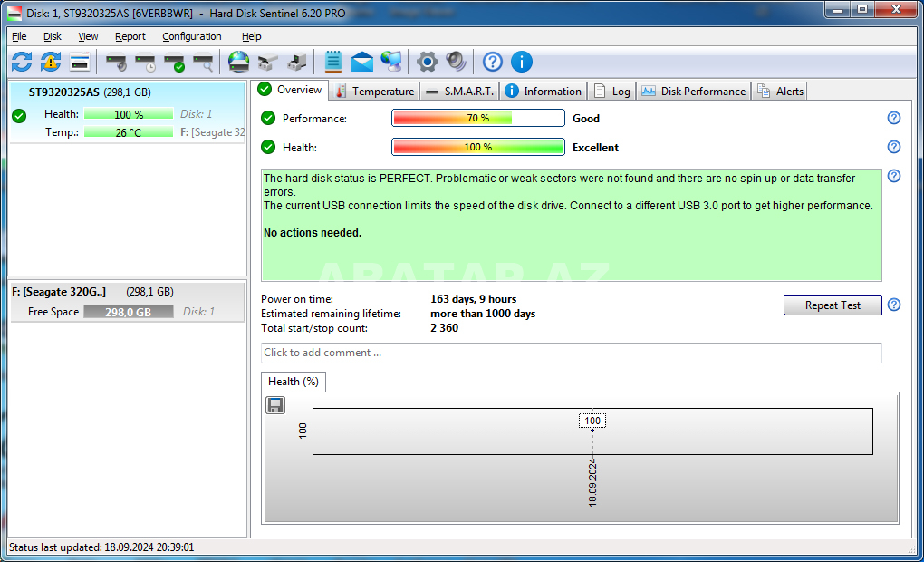The height and width of the screenshot is (562, 924).
Task: Click the help icon beside status text box
Action: pyautogui.click(x=894, y=176)
